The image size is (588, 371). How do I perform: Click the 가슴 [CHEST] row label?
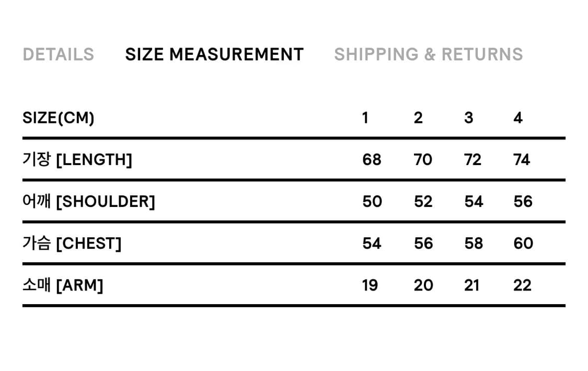[72, 244]
